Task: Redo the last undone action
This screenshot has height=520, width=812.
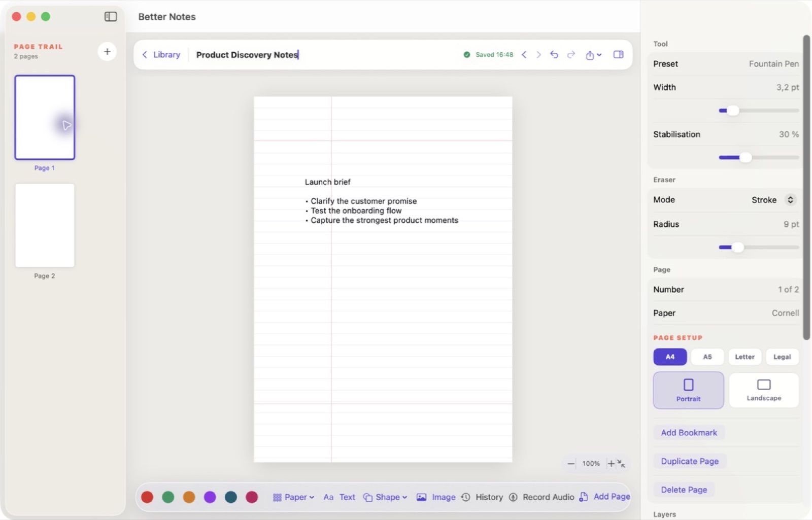Action: (x=571, y=55)
